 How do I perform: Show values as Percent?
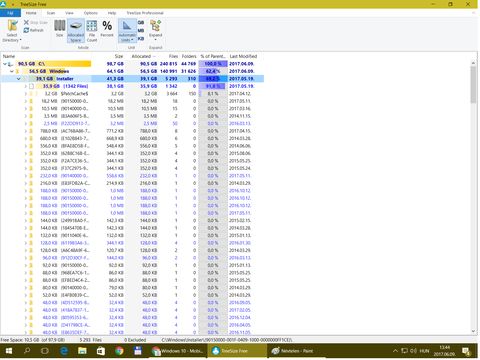(107, 28)
